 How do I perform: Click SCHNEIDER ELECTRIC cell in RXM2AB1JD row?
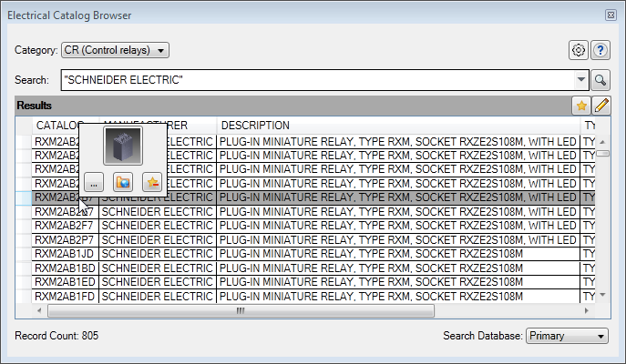coord(158,254)
